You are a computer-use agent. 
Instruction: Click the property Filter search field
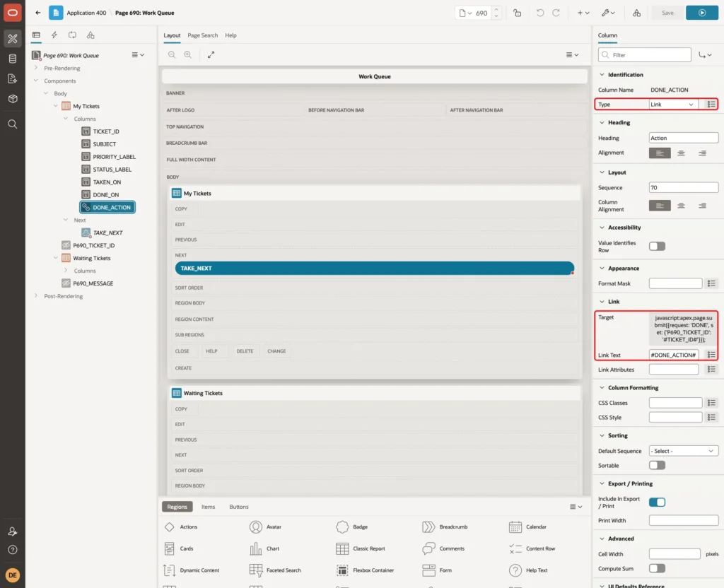point(645,55)
